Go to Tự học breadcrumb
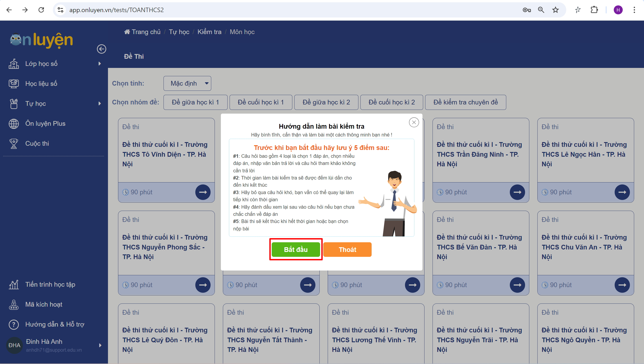 (179, 32)
